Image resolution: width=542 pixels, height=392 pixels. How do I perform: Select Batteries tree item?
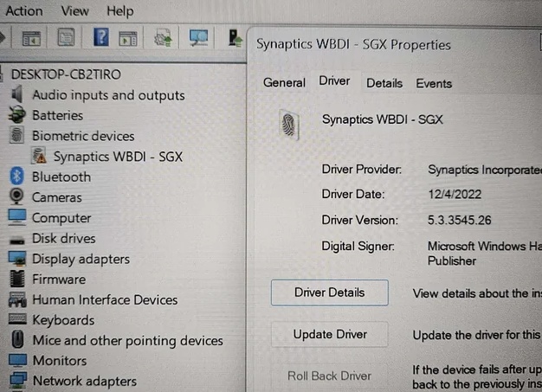(x=58, y=115)
